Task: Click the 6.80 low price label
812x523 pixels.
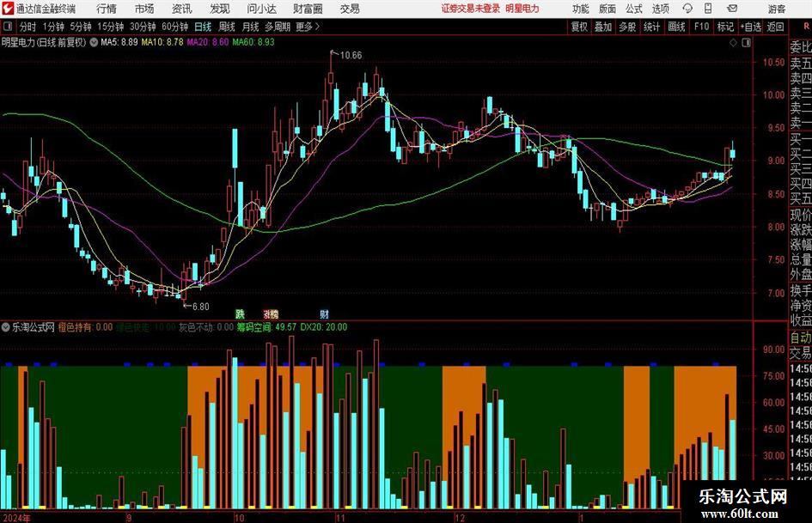Action: point(201,307)
